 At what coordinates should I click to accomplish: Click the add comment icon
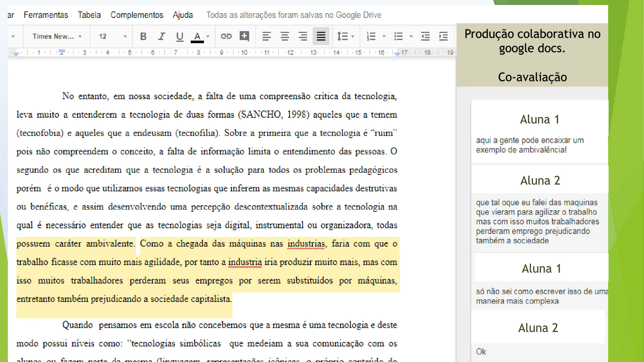point(244,36)
